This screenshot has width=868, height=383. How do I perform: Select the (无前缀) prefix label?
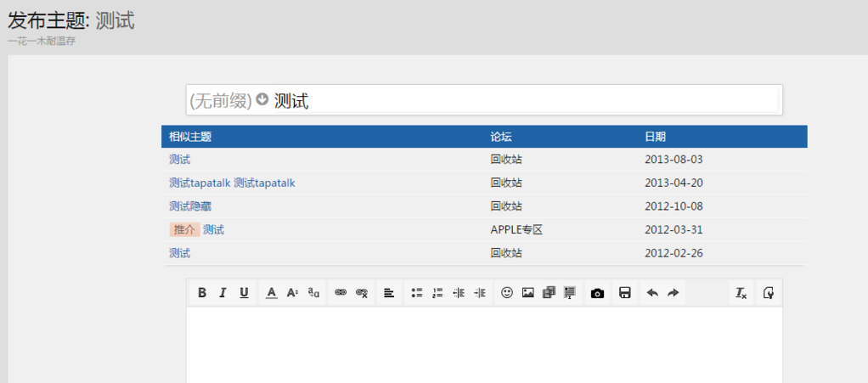221,101
